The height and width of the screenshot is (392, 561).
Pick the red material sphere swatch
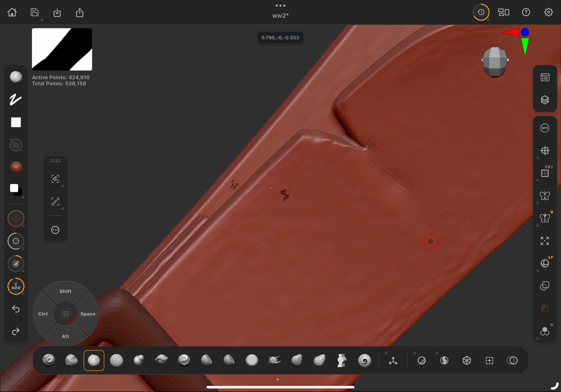coord(16,167)
